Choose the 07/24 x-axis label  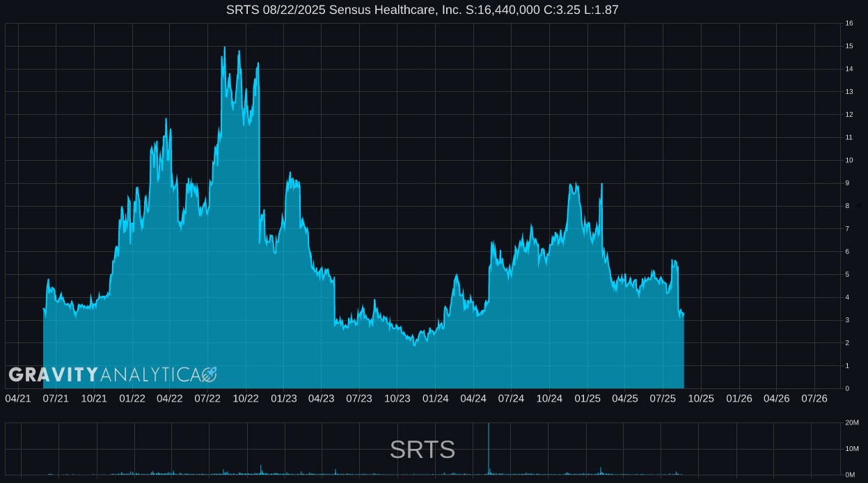tap(511, 398)
